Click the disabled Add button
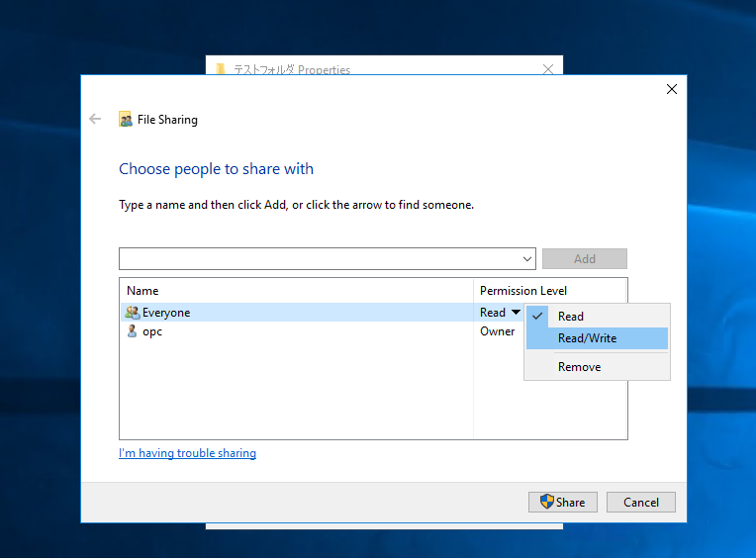This screenshot has height=560, width=756. coord(585,259)
